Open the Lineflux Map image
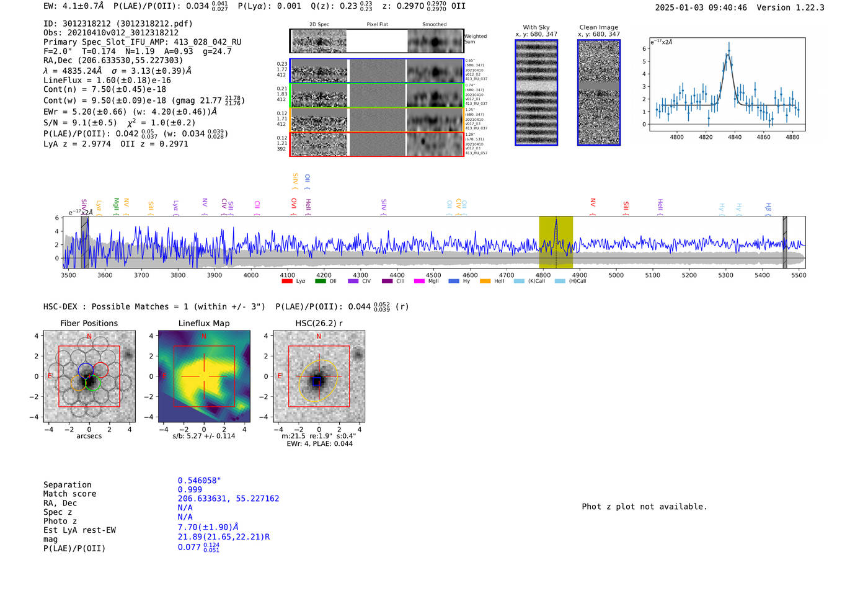This screenshot has height=591, width=868. point(204,376)
